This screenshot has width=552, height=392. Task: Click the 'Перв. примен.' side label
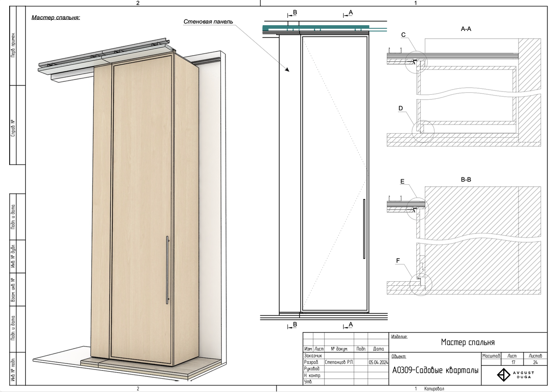click(x=13, y=44)
